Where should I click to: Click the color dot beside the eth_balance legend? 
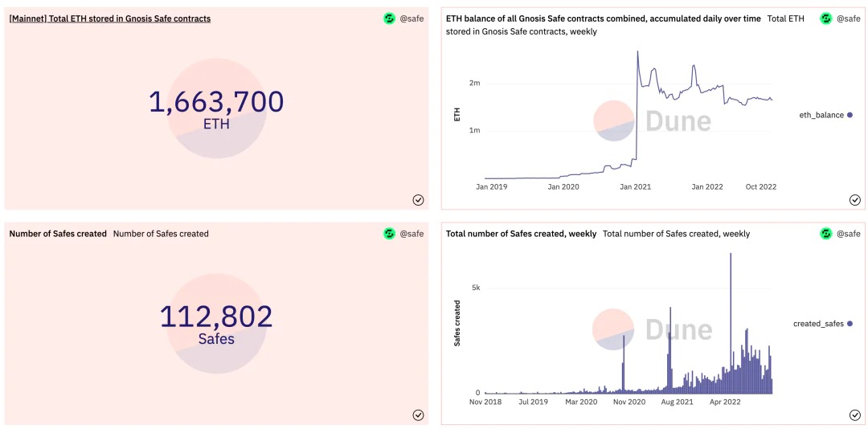coord(850,115)
